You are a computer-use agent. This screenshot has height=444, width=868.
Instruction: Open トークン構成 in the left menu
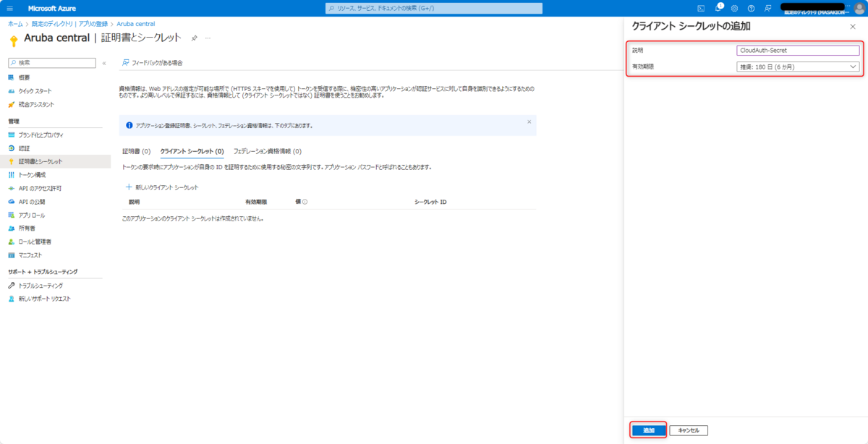tap(32, 174)
